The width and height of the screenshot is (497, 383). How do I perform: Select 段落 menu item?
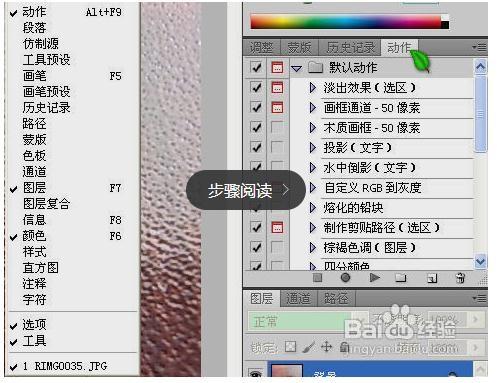72,28
